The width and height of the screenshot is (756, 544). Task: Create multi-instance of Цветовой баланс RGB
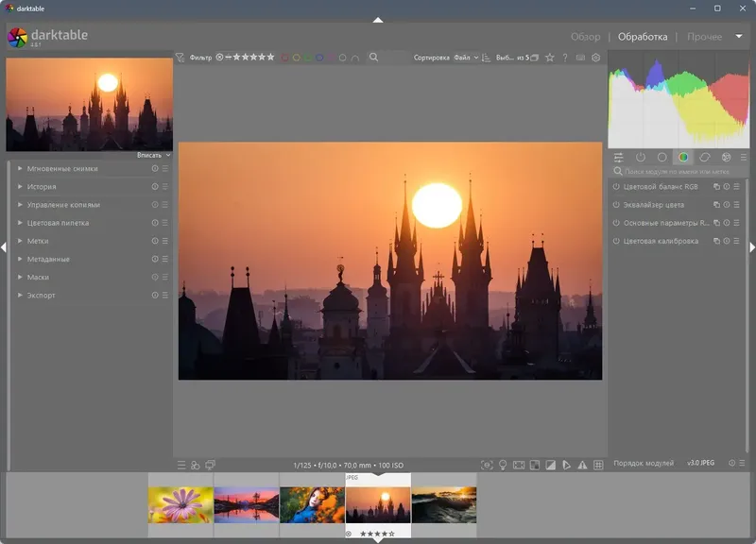[x=716, y=187]
